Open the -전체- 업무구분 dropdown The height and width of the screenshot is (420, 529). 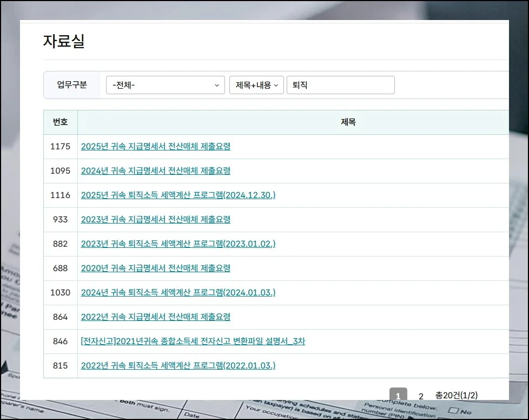coord(165,85)
